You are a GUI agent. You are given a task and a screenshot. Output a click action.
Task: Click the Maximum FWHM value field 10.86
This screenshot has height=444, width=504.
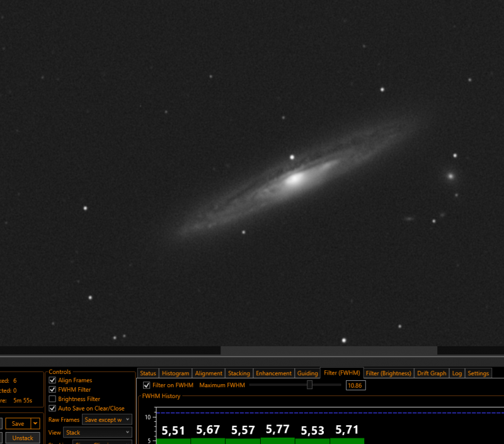[355, 385]
